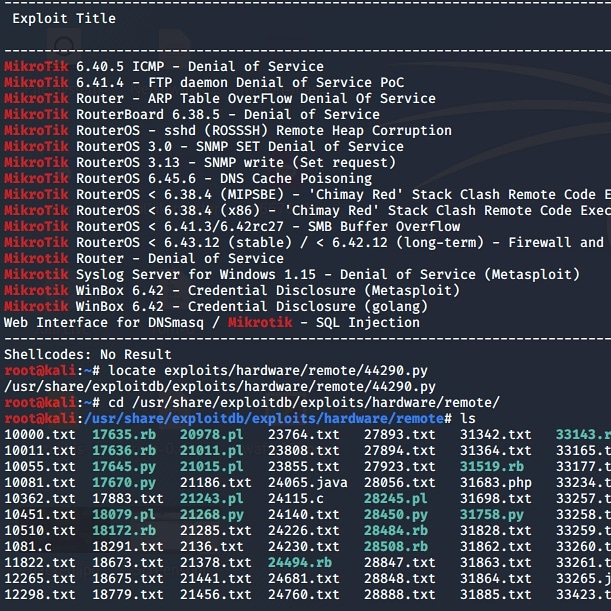
Task: Select 'WinBox 6.42 - Credential Disclosure (golang)' line
Action: 216,306
